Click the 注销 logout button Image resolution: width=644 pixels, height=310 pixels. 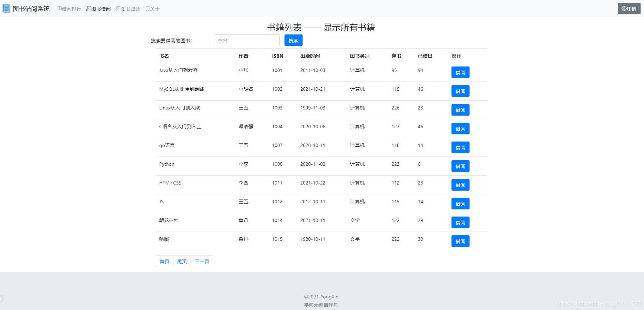coord(629,8)
